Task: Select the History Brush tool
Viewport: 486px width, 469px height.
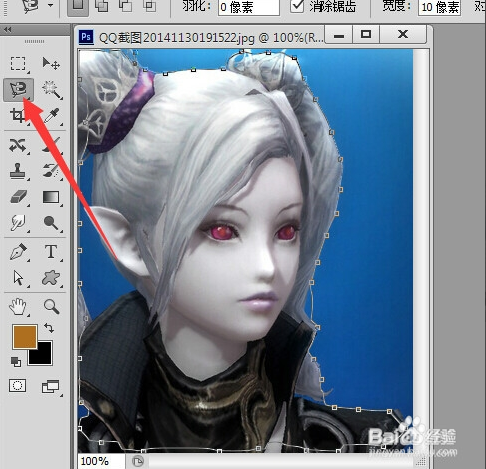Action: [52, 171]
